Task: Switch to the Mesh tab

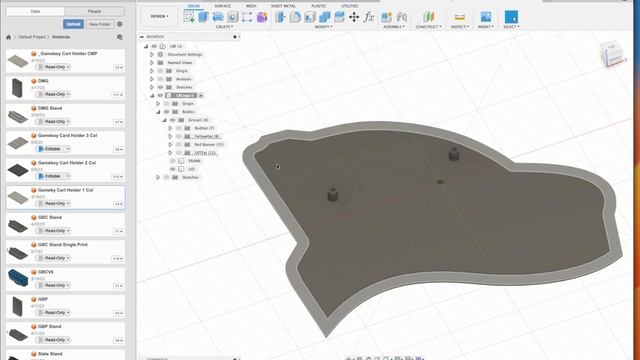Action: [251, 6]
